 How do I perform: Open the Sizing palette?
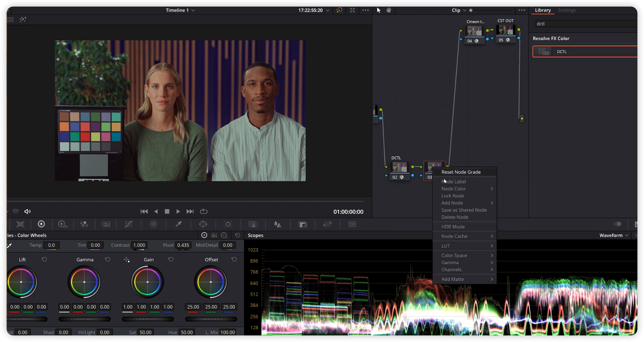(x=327, y=224)
